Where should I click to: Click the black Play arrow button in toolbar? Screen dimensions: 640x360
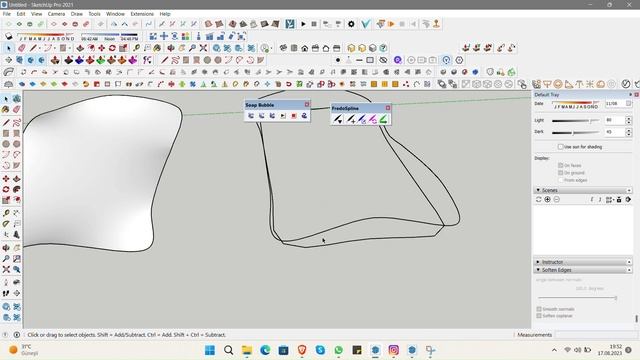coord(303,24)
